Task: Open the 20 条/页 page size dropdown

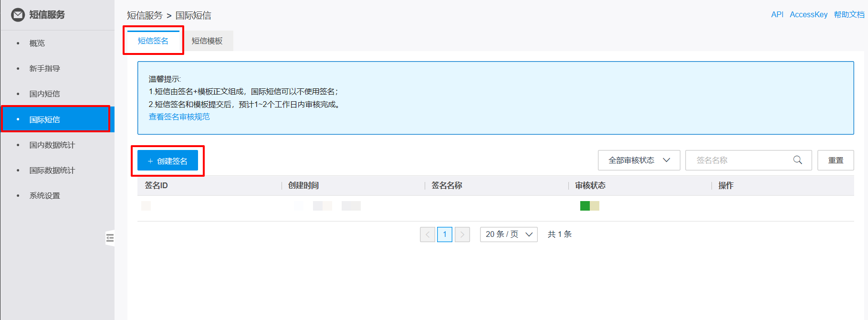Action: point(509,235)
